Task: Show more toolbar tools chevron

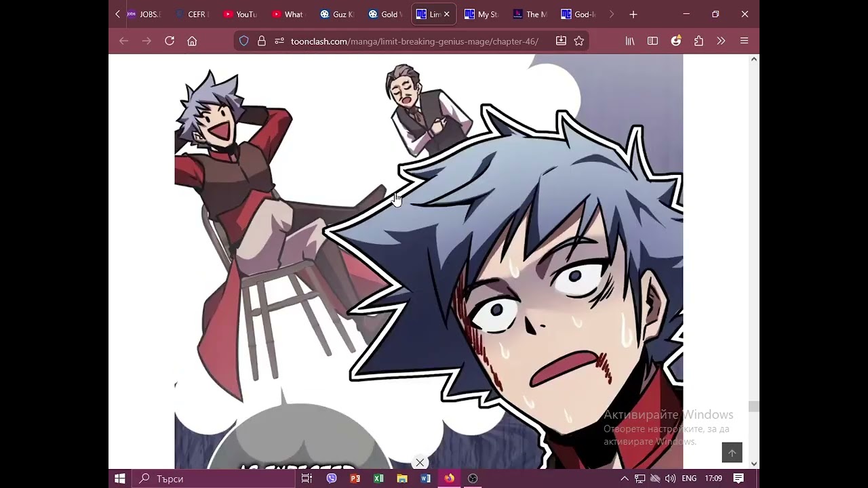Action: (x=721, y=41)
